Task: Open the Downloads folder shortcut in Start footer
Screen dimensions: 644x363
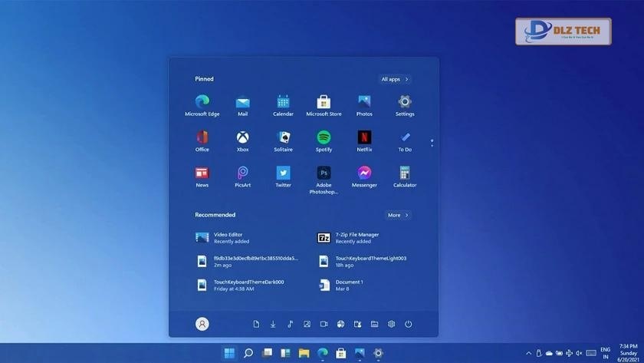Action: (273, 324)
